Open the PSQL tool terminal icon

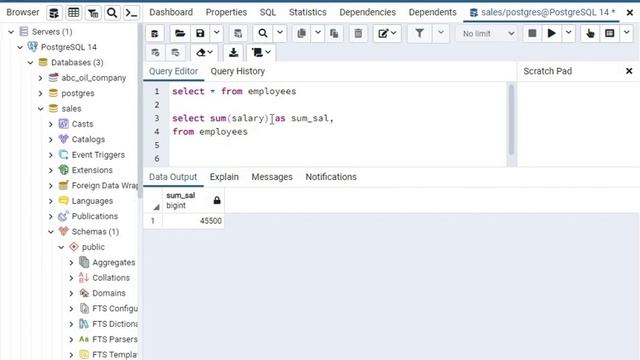point(131,13)
